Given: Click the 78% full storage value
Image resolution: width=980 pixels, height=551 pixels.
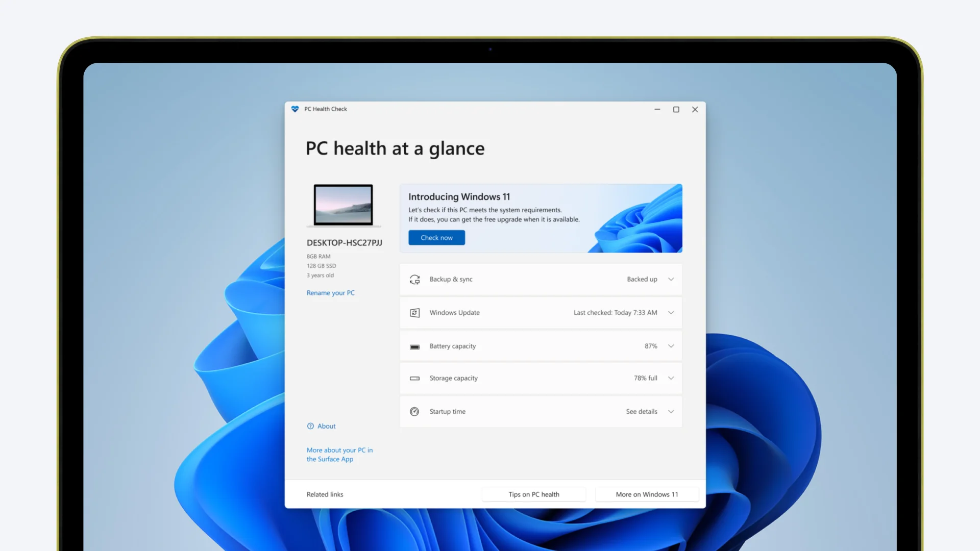Looking at the screenshot, I should click(645, 378).
